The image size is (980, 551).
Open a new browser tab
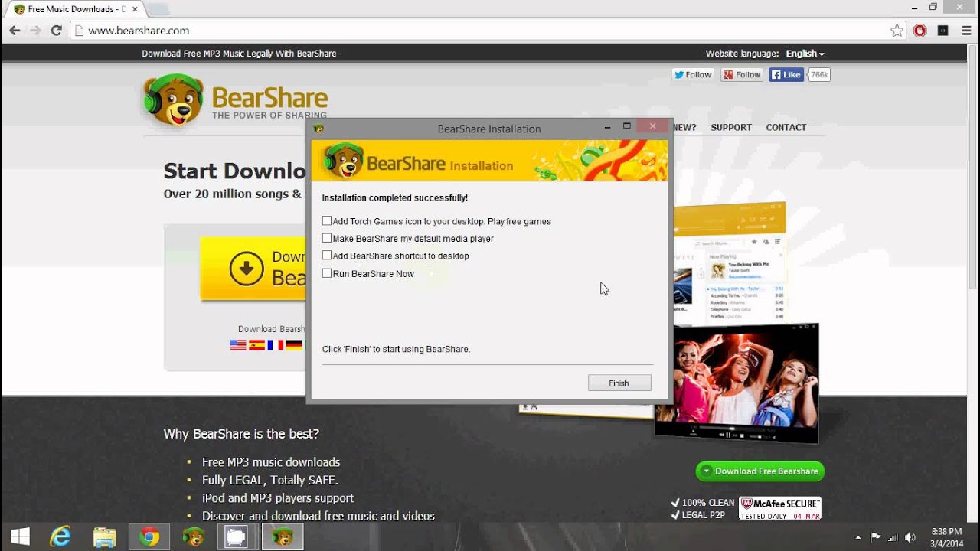click(158, 9)
